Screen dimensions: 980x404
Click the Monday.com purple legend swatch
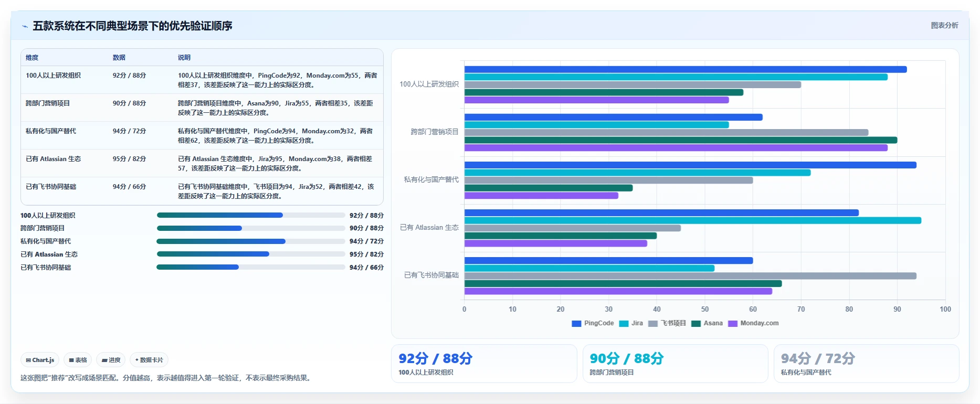tap(733, 324)
